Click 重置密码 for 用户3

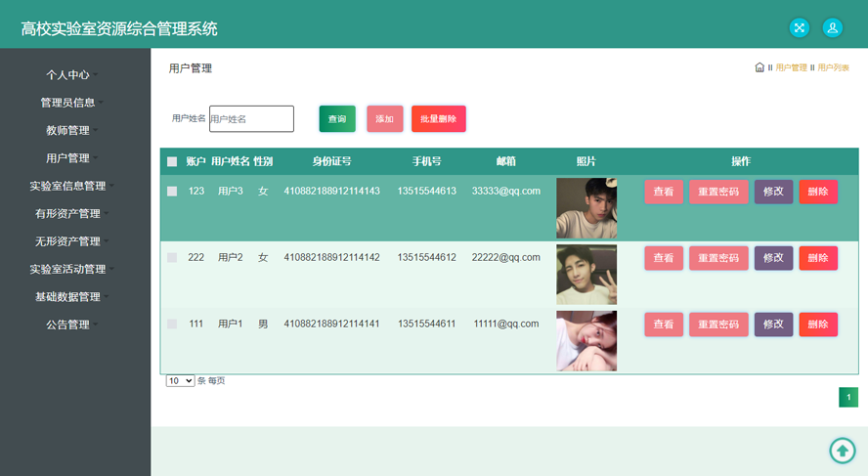tap(718, 192)
